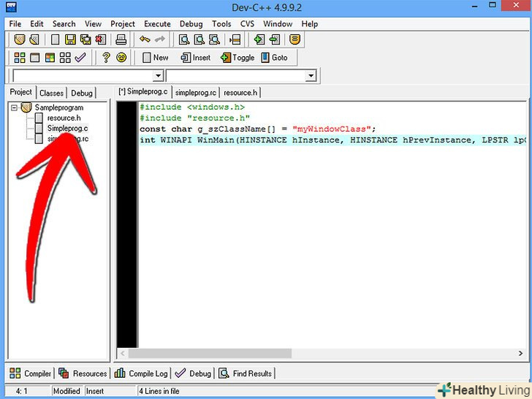Viewport: 532px width, 399px height.
Task: Click the Goto bookmark button
Action: point(275,58)
